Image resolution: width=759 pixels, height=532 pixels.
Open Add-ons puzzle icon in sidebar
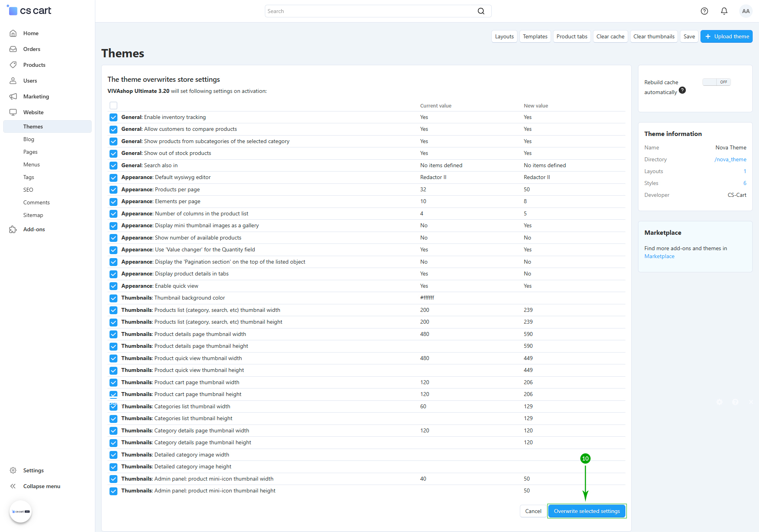point(13,229)
